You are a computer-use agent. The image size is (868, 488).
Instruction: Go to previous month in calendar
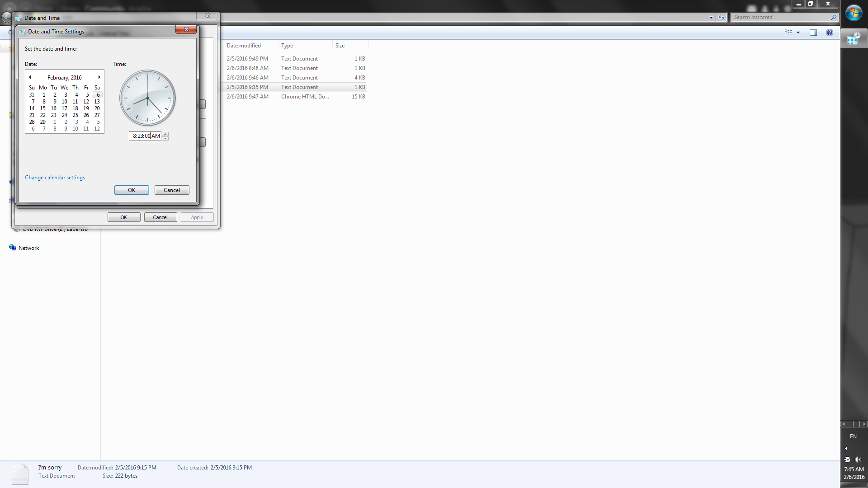[x=30, y=77]
